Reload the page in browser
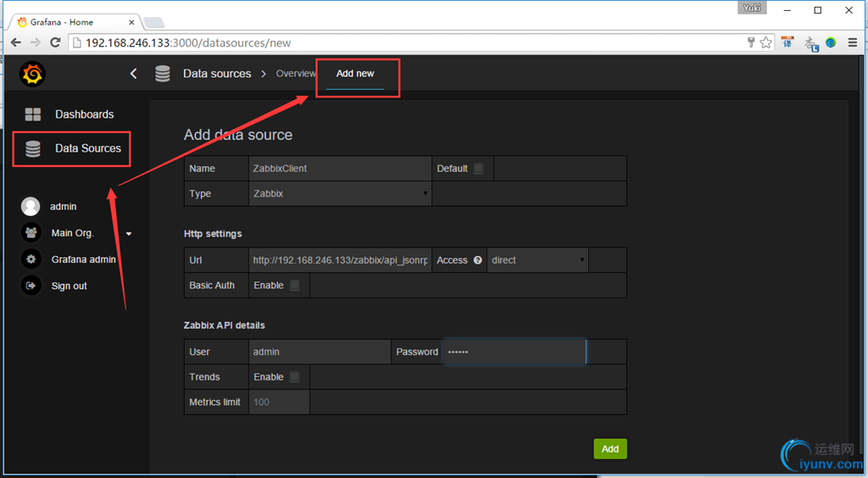The width and height of the screenshot is (868, 478). point(55,42)
